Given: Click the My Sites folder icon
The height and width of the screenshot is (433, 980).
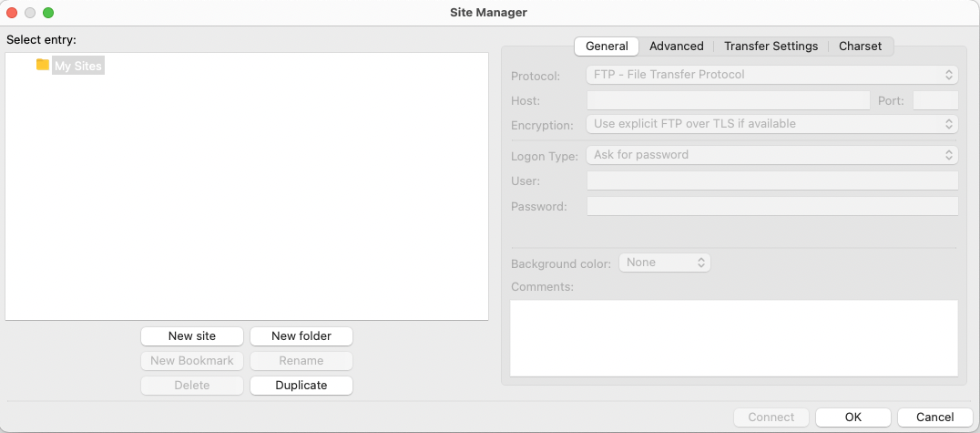Looking at the screenshot, I should coord(43,65).
